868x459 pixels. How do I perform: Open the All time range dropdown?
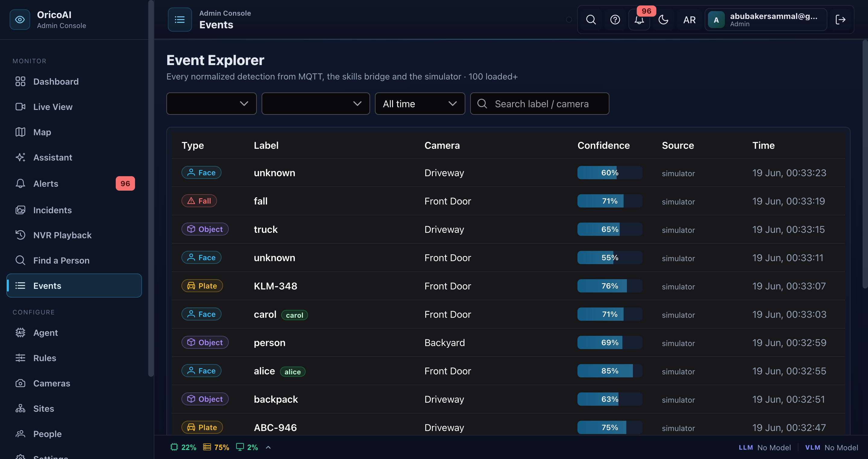420,104
